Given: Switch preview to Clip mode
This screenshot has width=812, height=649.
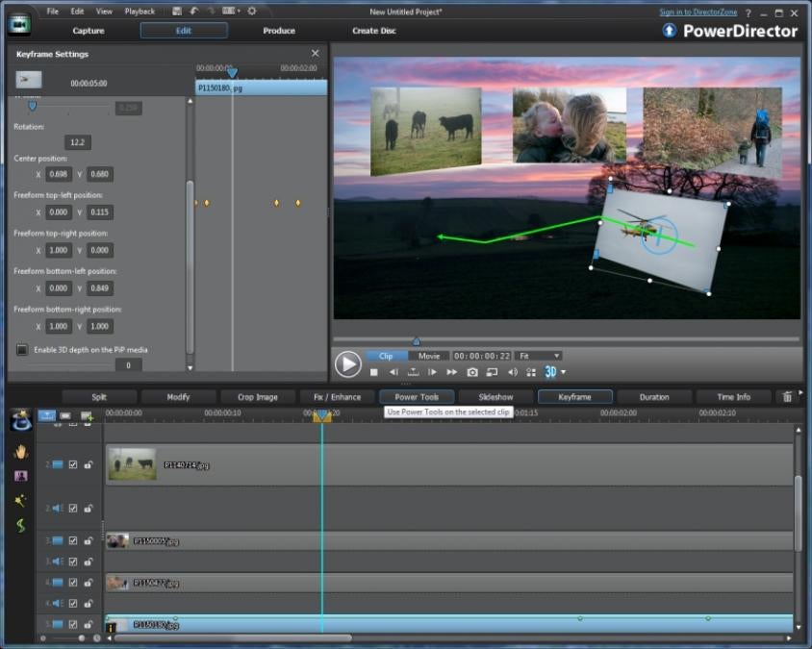Looking at the screenshot, I should click(x=386, y=356).
